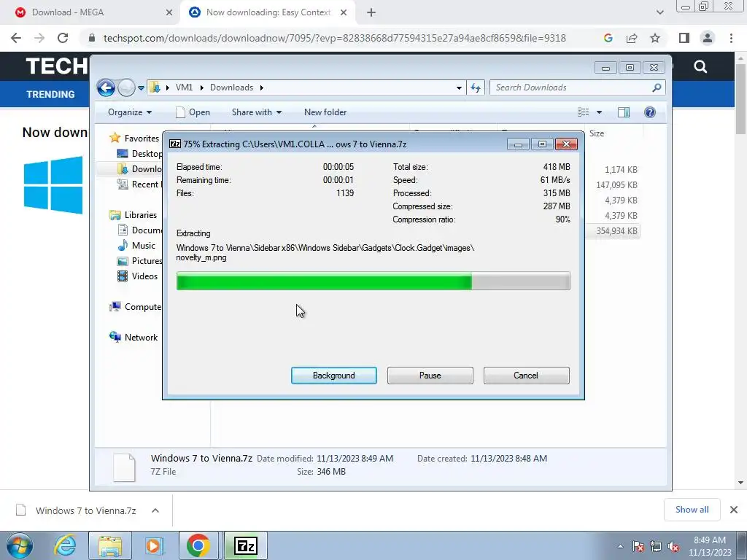Open address bar history dropdown
Viewport: 747px width, 560px height.
click(459, 88)
